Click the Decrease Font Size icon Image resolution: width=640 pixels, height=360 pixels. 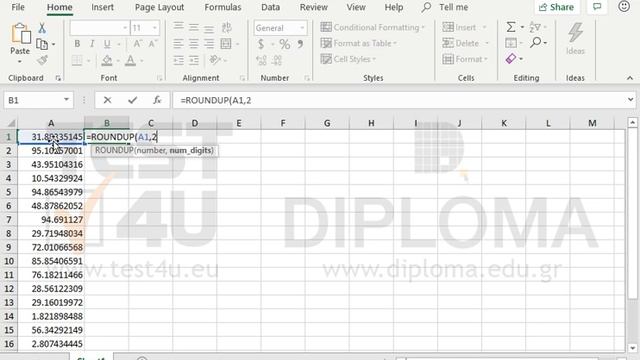pyautogui.click(x=153, y=44)
